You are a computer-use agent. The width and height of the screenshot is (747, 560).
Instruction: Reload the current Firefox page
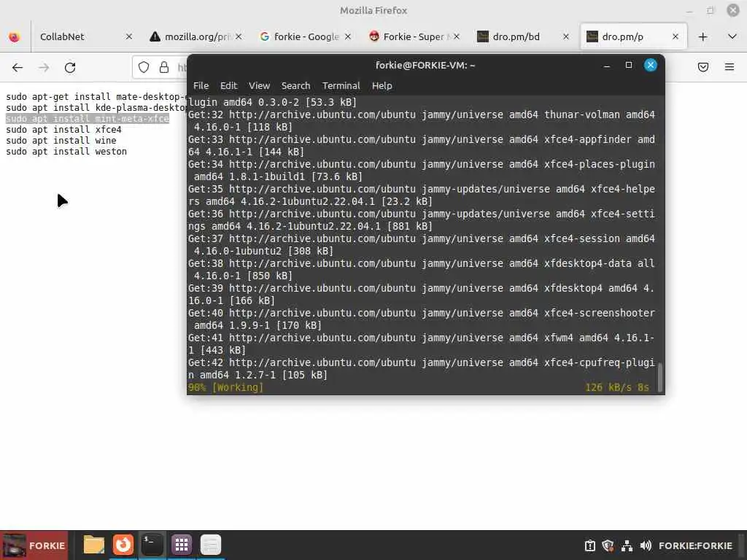[x=70, y=68]
